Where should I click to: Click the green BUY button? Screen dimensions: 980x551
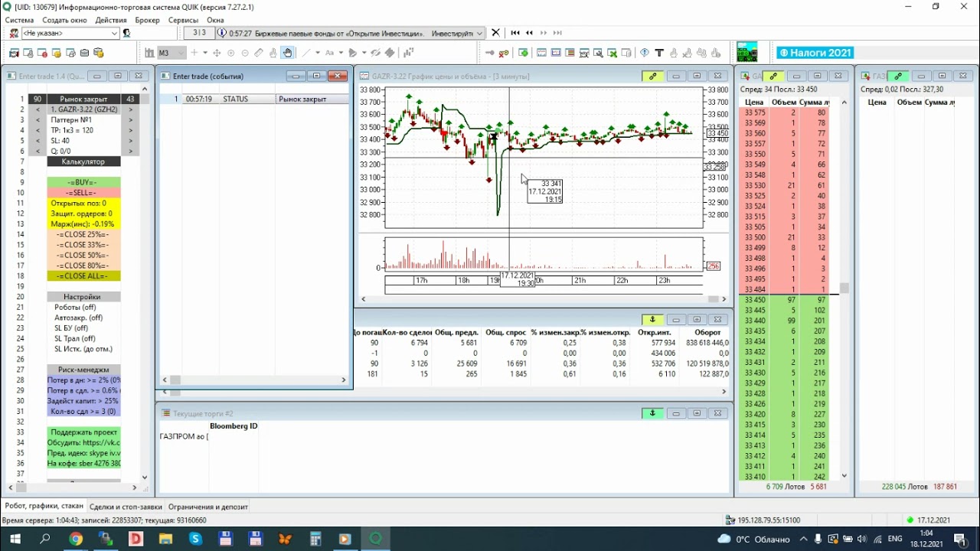83,182
